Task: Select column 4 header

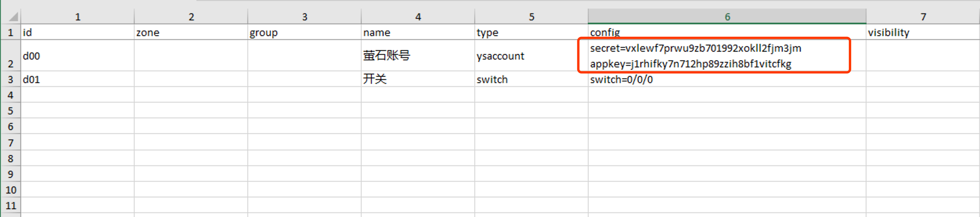Action: [x=418, y=16]
